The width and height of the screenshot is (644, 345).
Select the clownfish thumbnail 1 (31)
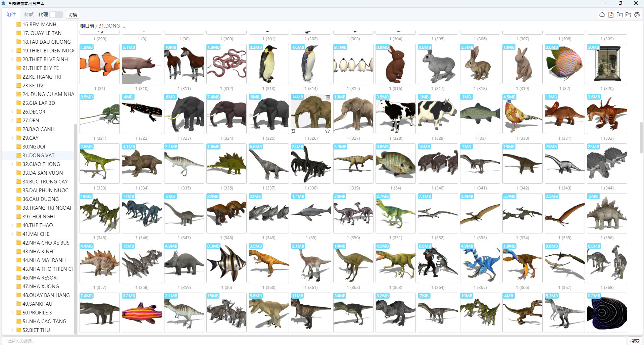click(100, 64)
